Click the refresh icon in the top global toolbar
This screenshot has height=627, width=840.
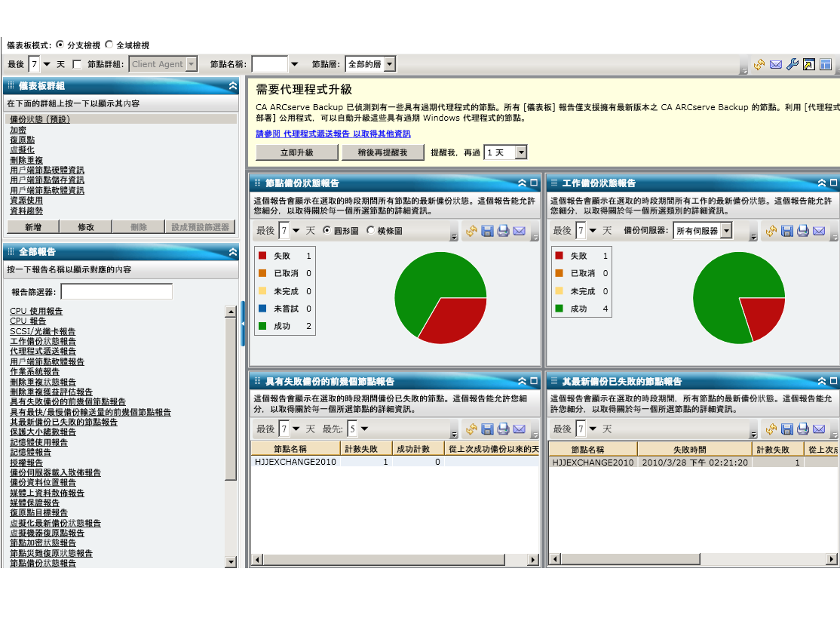[x=759, y=65]
